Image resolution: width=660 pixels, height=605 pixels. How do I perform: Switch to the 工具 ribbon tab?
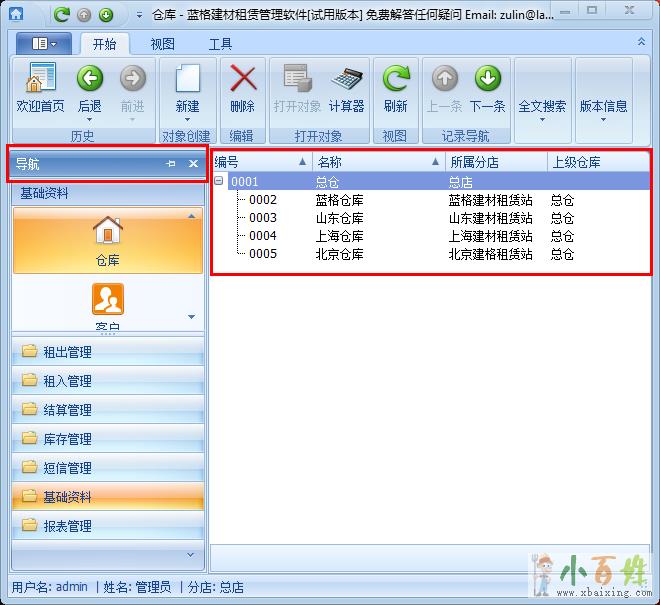(220, 45)
